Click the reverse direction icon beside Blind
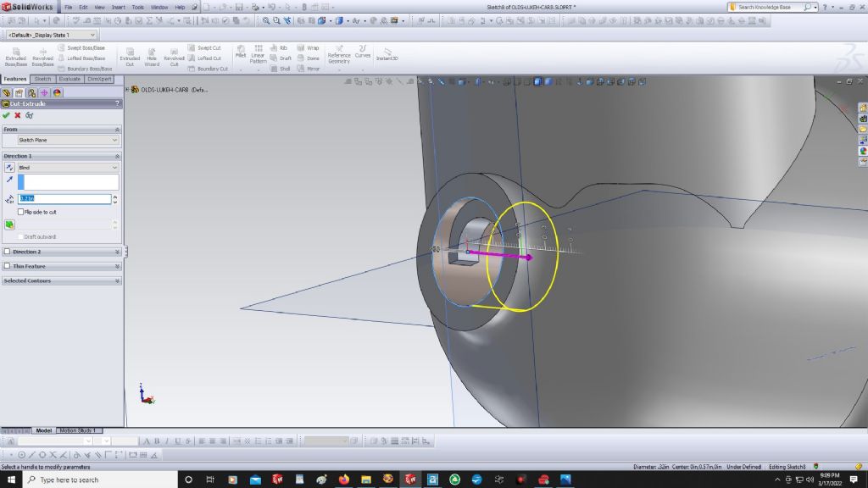 pyautogui.click(x=9, y=168)
